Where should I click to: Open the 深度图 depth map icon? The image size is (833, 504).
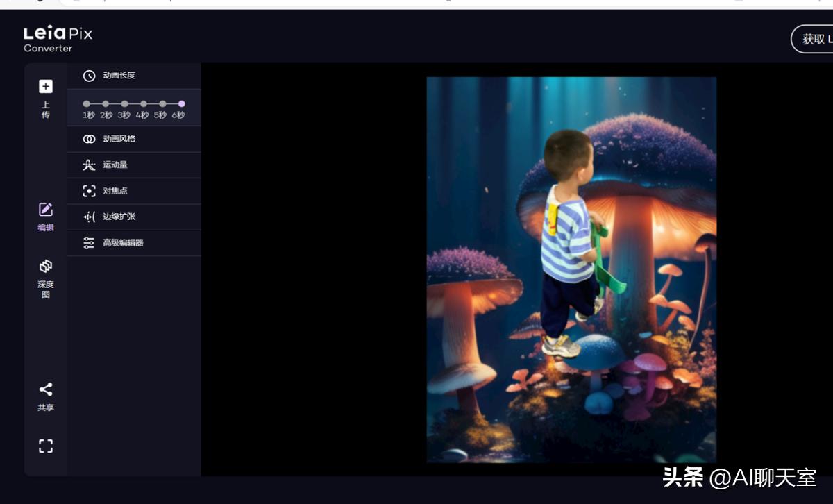[x=46, y=267]
